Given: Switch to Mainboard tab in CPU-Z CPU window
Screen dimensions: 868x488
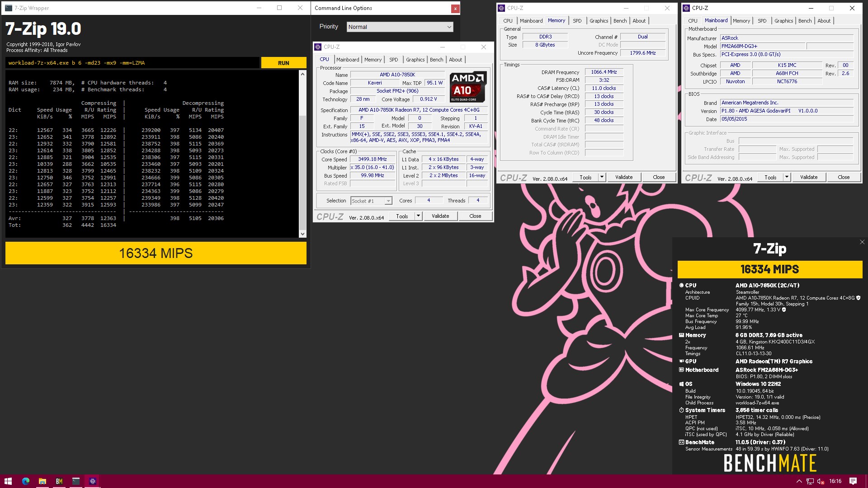Looking at the screenshot, I should [x=348, y=60].
